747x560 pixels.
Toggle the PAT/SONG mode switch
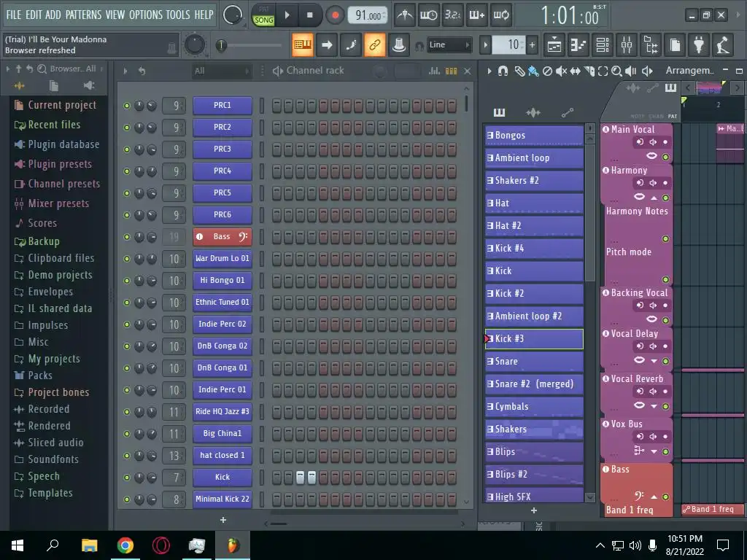263,15
